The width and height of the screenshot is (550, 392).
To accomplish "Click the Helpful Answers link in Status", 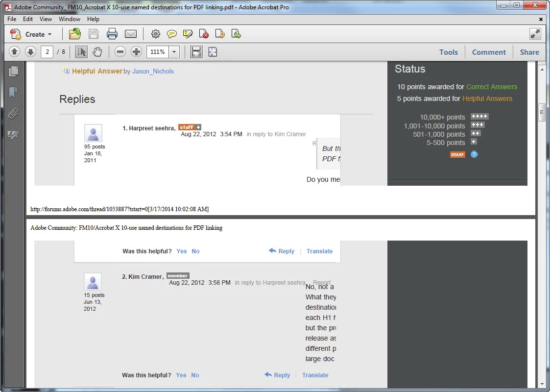I will pos(487,98).
